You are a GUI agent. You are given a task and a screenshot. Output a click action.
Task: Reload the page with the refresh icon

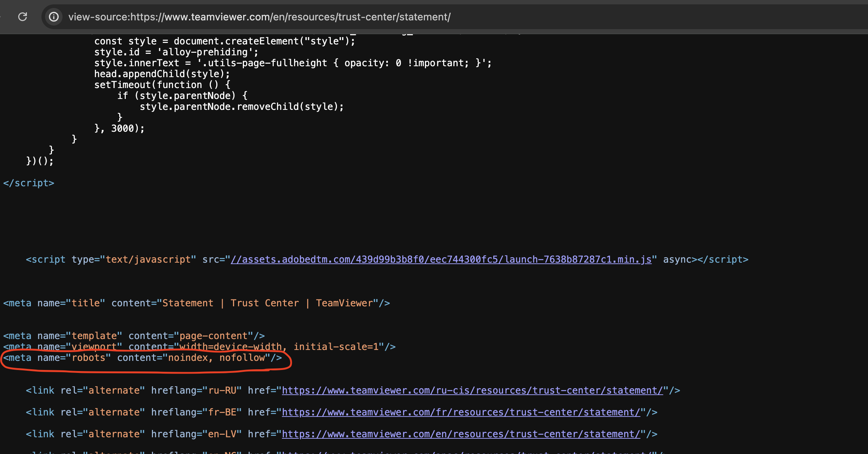(23, 17)
